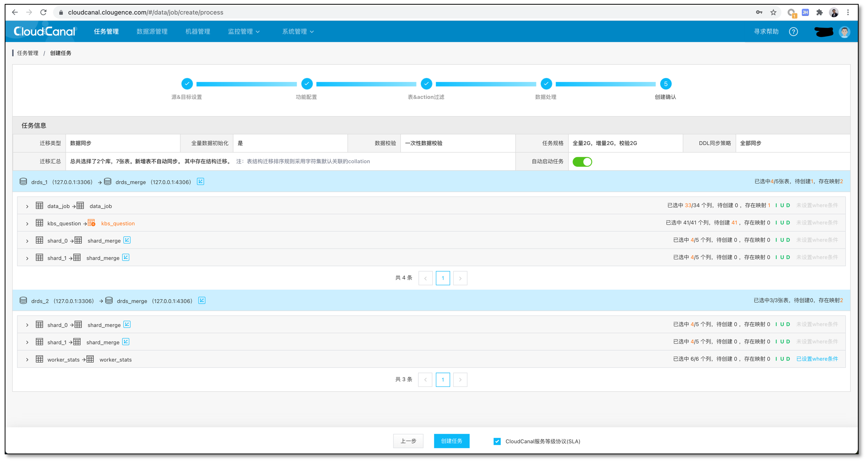Click the edit icon beside drds_1 mapping header
This screenshot has height=466, width=868.
tap(200, 182)
